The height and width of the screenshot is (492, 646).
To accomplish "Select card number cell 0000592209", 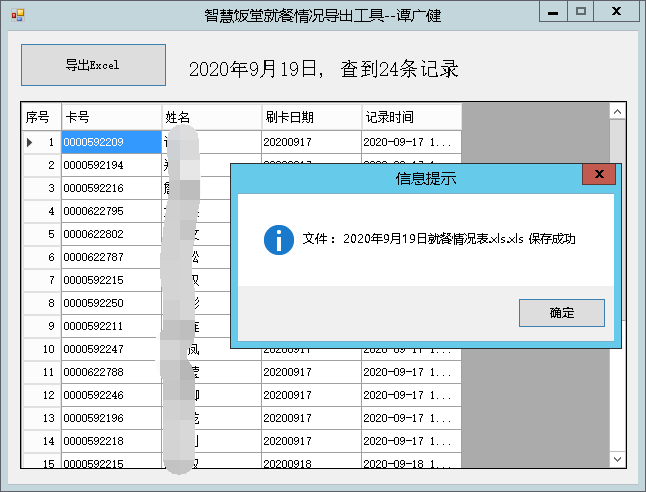I will tap(111, 142).
